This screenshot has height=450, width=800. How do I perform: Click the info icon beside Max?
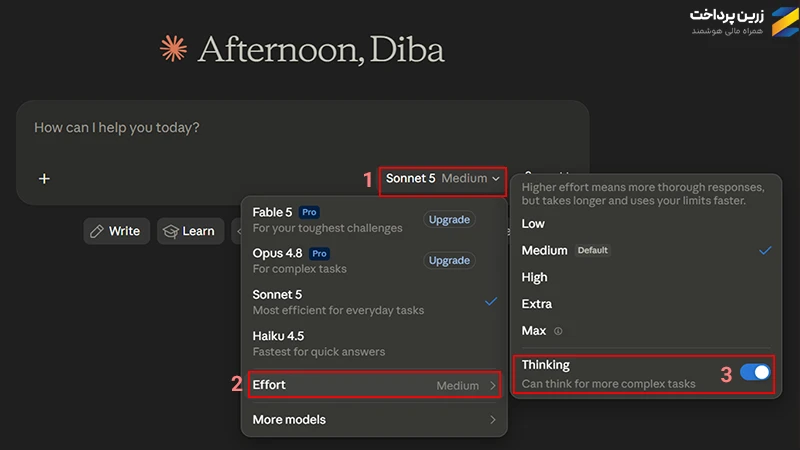[x=558, y=331]
